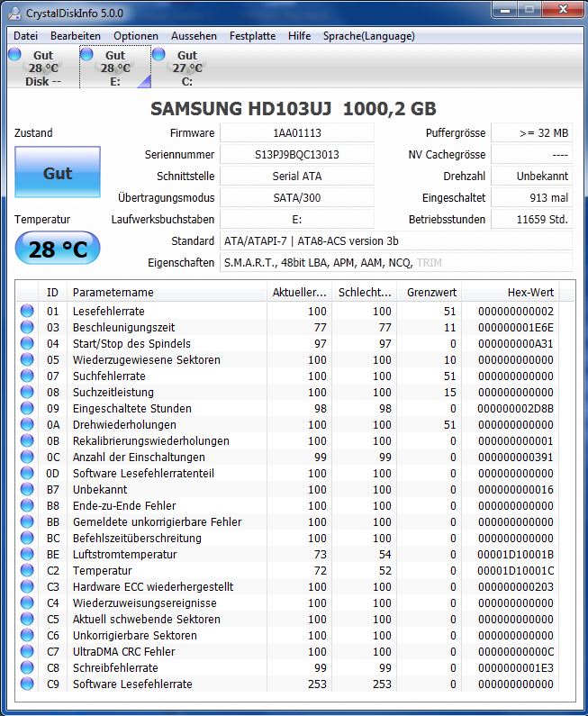
Task: Click status orb for Wiederzugewiesene Sektoren
Action: 27,359
